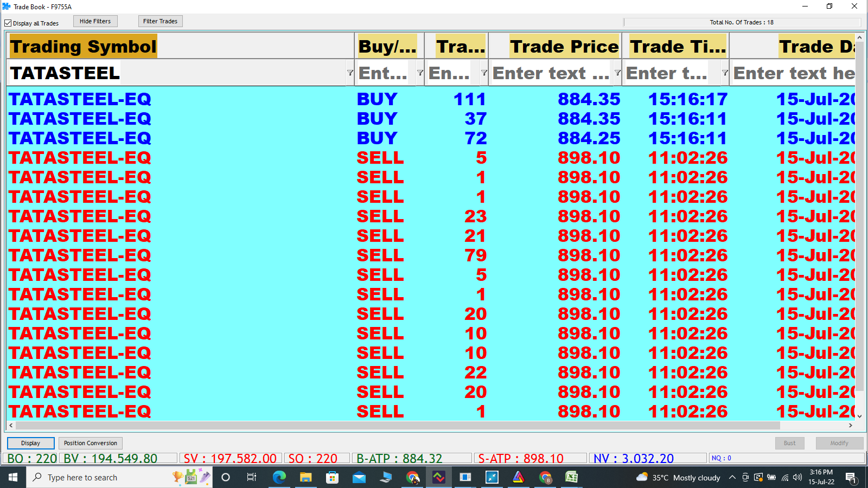This screenshot has width=868, height=488.
Task: Open the Traded Quantity filter funnel
Action: [484, 73]
